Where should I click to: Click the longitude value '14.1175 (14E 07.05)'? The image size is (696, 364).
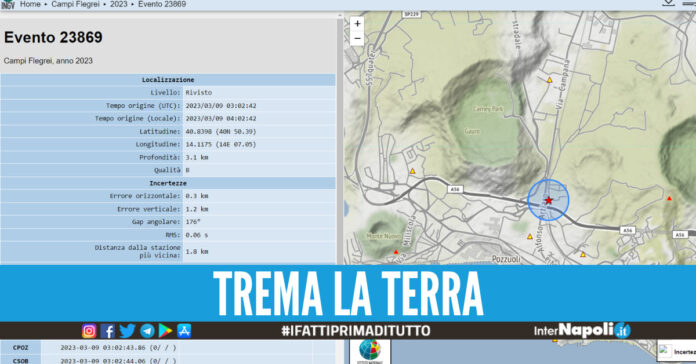point(221,144)
